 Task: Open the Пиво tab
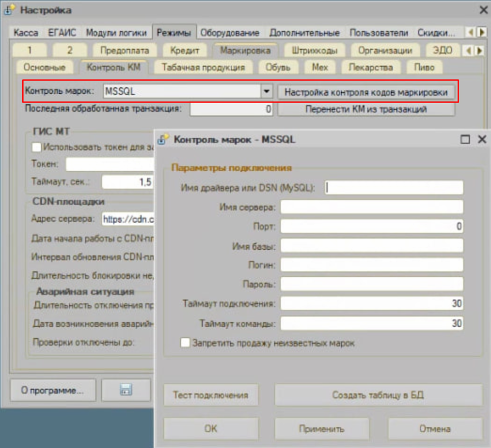click(424, 67)
